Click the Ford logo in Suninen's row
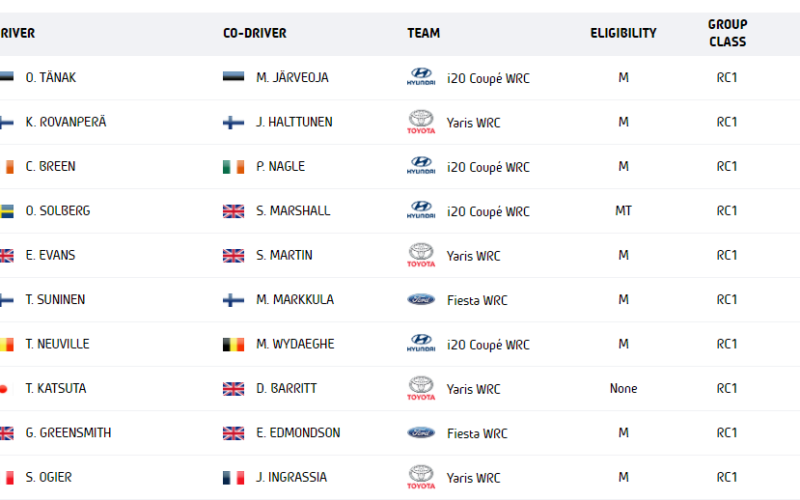The image size is (800, 500). [421, 299]
